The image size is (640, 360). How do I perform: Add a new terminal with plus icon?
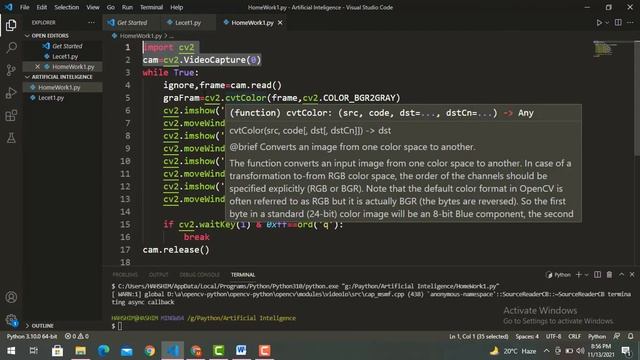[x=578, y=275]
